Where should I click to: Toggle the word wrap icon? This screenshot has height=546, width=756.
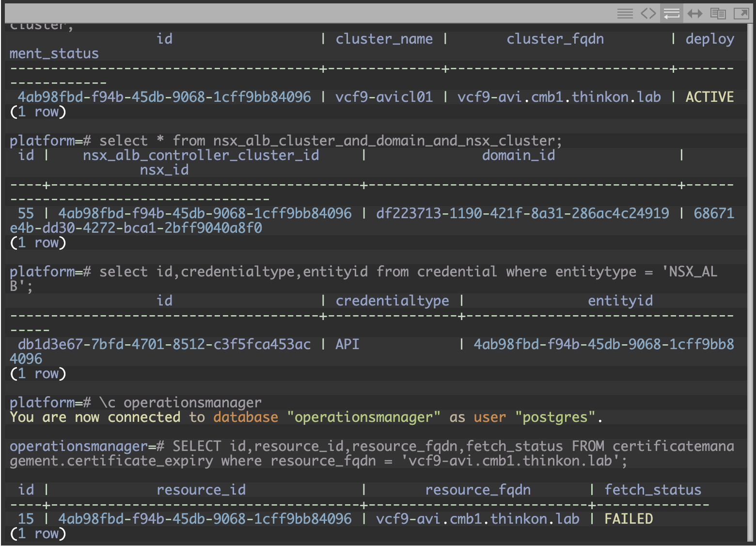coord(671,14)
